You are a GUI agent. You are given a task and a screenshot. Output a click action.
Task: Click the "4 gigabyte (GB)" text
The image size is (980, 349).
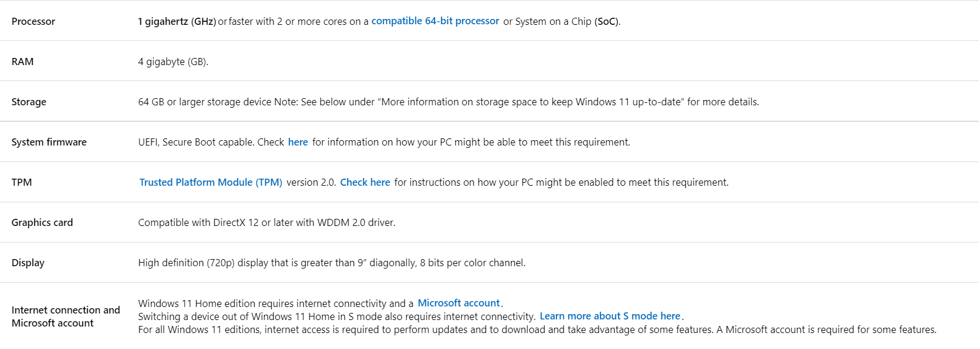click(x=173, y=62)
